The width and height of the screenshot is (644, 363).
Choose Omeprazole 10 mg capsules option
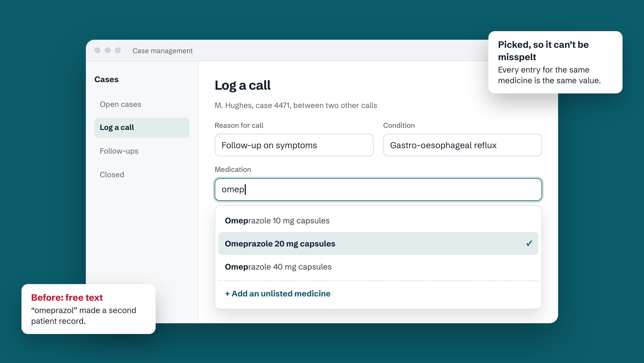tap(378, 221)
